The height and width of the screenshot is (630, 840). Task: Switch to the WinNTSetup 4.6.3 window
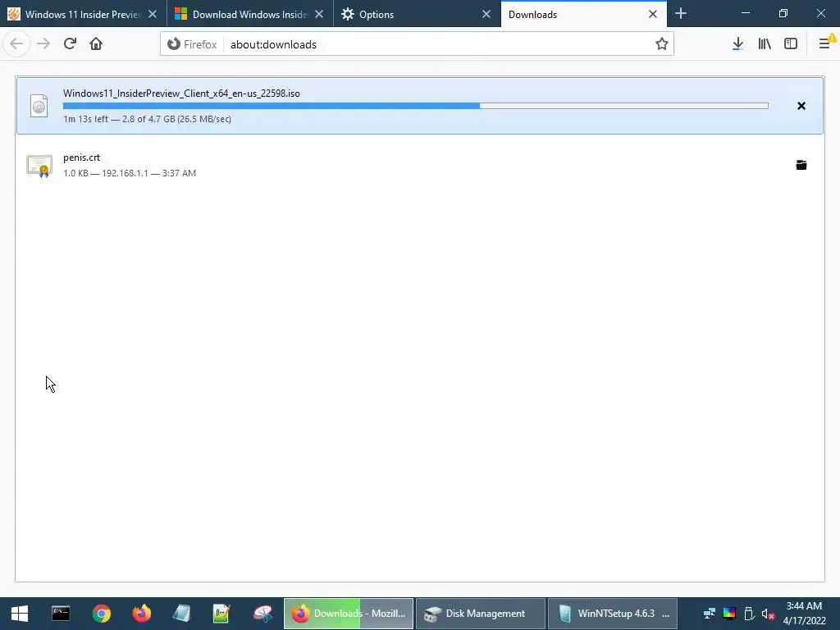click(x=613, y=614)
